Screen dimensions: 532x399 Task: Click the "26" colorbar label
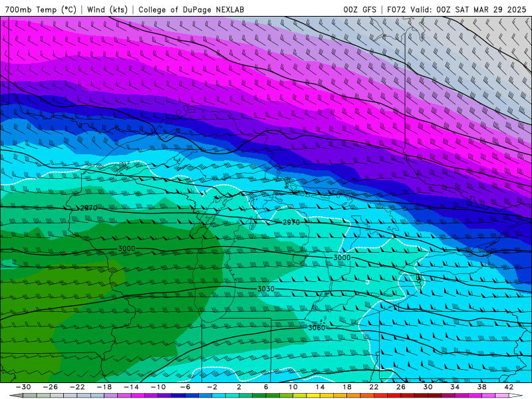401,387
